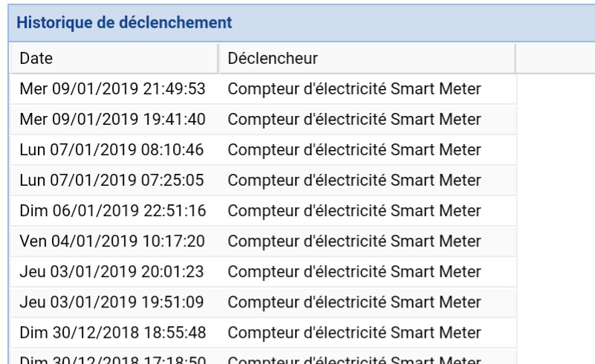Select the Mer 09/01/2019 21:49:53 date entry
This screenshot has width=595, height=364.
click(114, 90)
